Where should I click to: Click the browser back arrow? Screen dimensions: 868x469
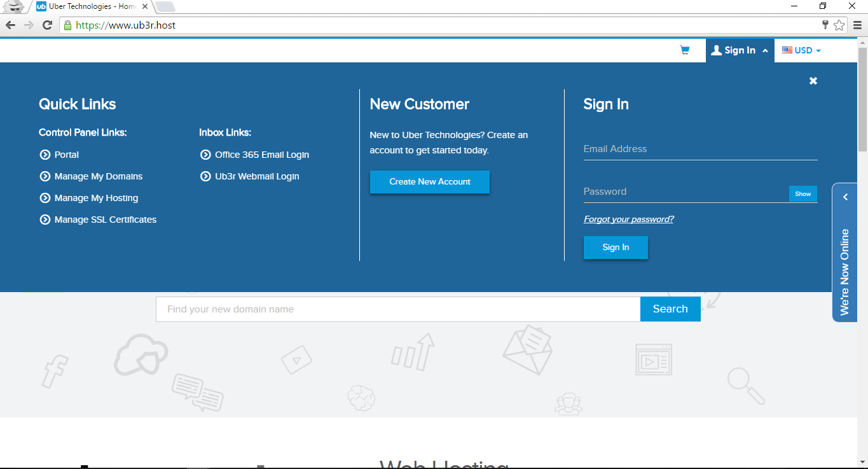pyautogui.click(x=10, y=25)
